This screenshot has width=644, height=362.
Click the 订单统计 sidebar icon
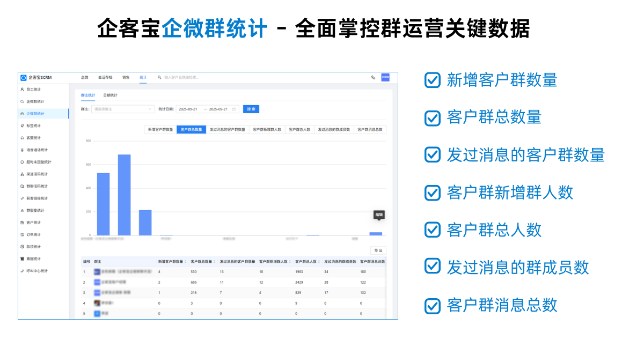[22, 234]
